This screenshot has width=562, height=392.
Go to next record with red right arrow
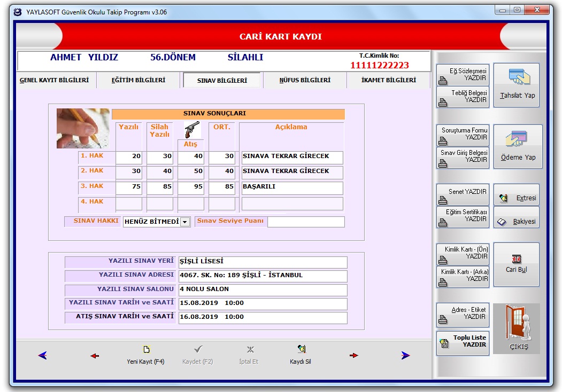pos(354,356)
